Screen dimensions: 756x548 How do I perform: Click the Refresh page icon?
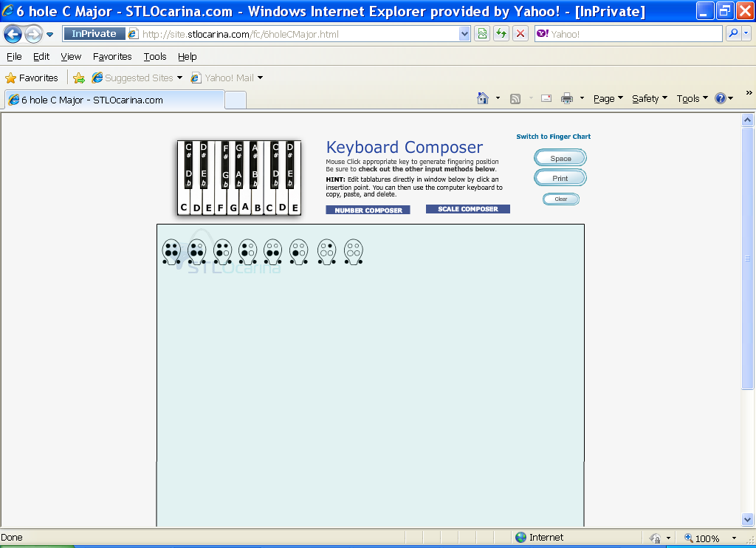click(x=501, y=34)
